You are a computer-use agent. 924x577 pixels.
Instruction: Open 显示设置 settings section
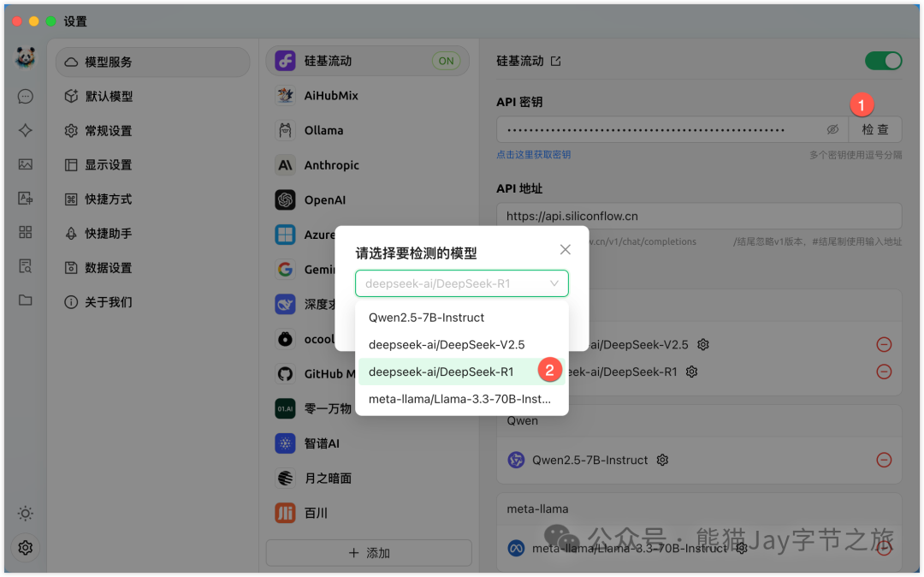[153, 165]
